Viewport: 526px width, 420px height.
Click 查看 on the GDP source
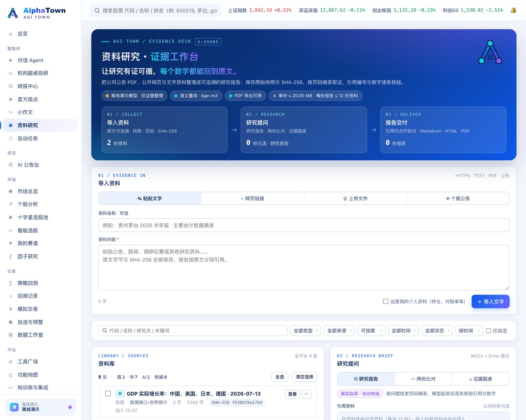(292, 394)
